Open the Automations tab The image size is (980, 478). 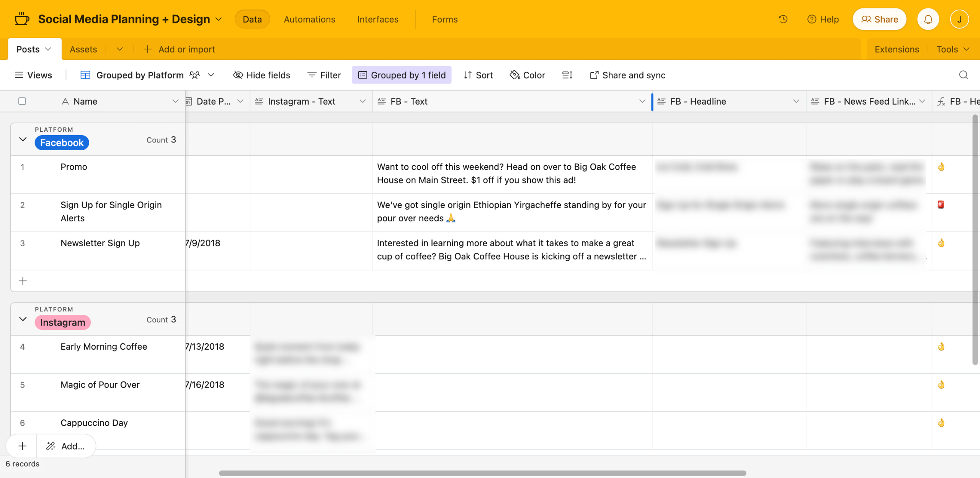tap(309, 19)
